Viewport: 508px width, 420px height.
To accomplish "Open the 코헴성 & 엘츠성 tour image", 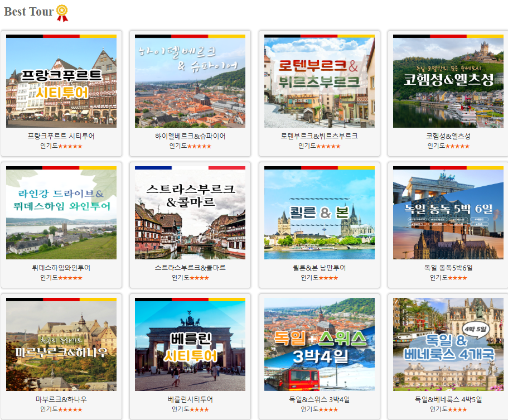I will coord(448,81).
